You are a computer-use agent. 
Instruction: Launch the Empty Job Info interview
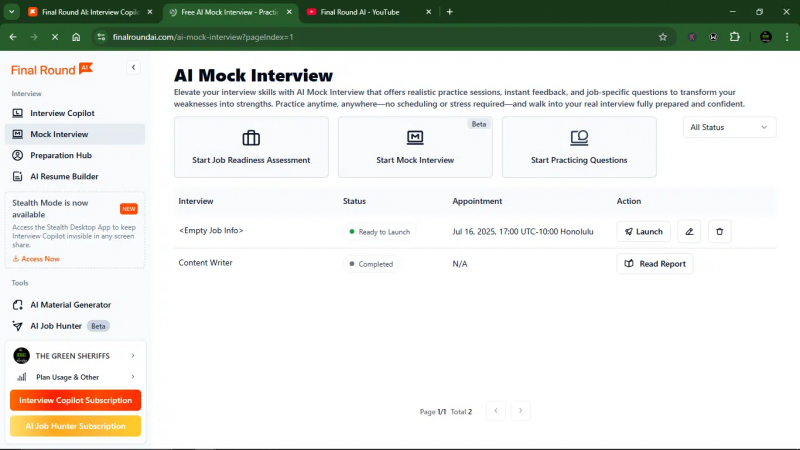[x=643, y=231]
